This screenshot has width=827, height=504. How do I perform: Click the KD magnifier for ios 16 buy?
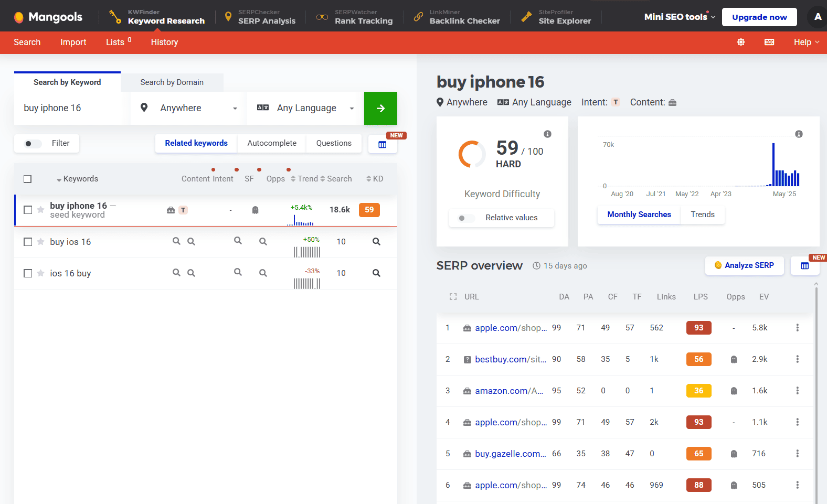click(x=376, y=273)
